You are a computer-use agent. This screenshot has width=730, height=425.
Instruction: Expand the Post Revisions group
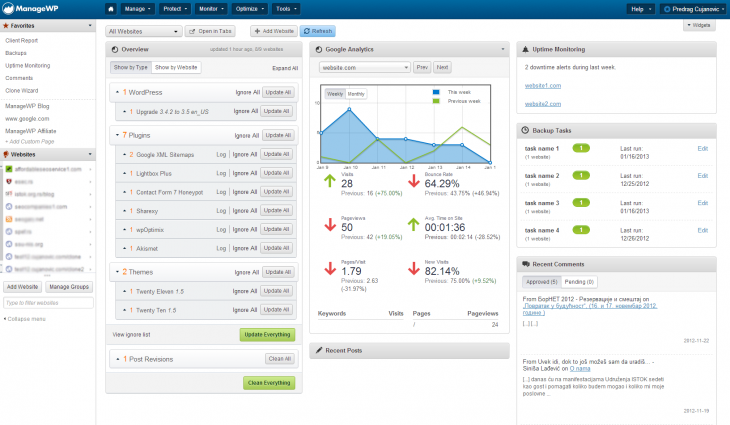coord(117,359)
